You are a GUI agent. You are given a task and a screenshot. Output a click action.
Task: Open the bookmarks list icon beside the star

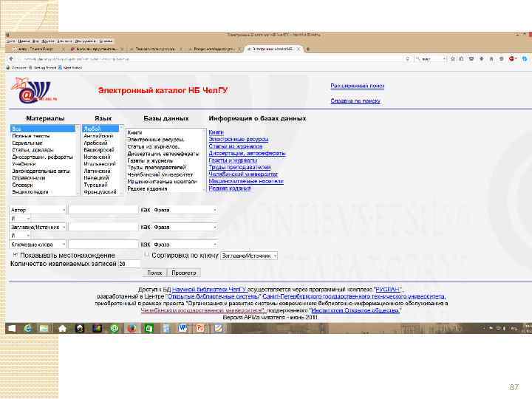coord(461,59)
